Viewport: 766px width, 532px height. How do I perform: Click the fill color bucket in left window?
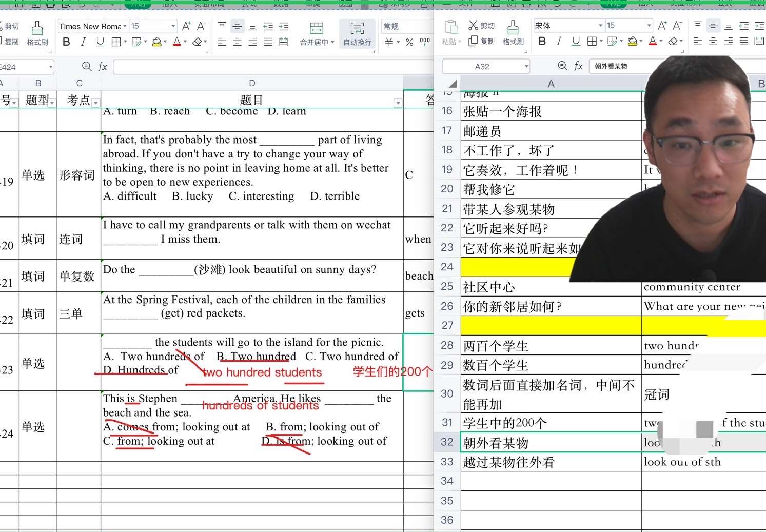click(x=157, y=42)
